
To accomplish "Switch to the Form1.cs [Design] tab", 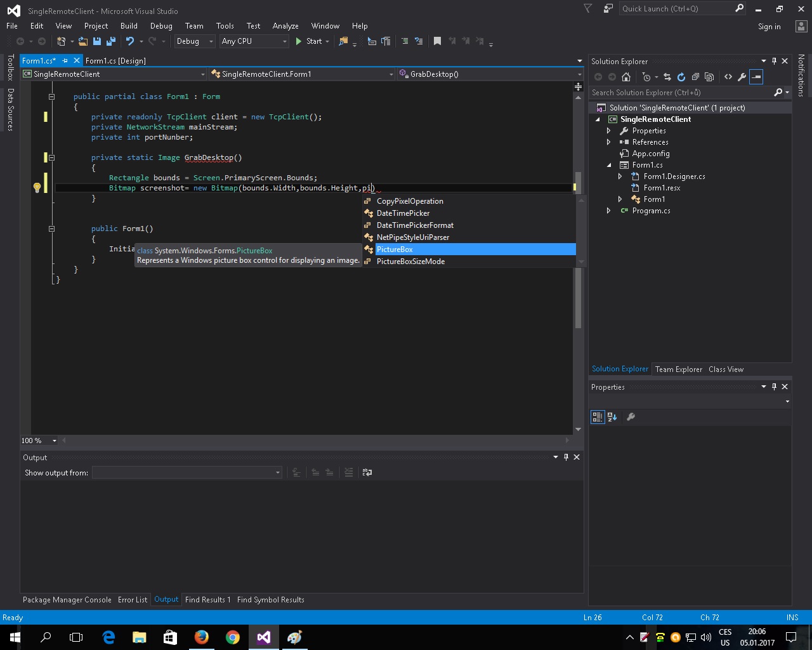I will pyautogui.click(x=115, y=61).
